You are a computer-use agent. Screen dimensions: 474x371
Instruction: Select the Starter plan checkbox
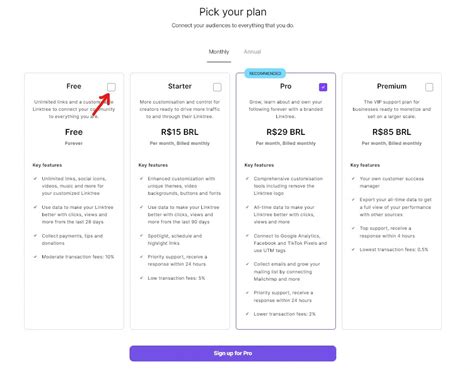coord(217,87)
